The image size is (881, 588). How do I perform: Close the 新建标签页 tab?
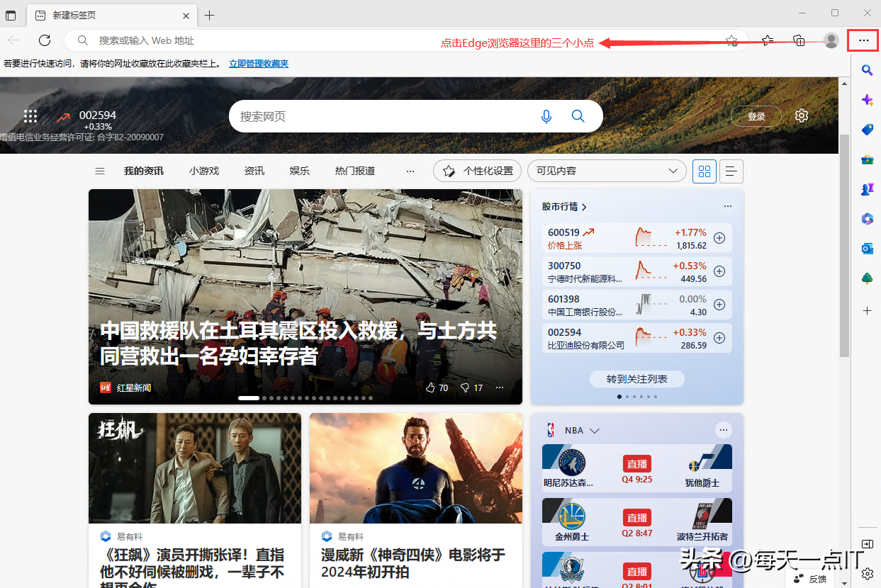186,15
